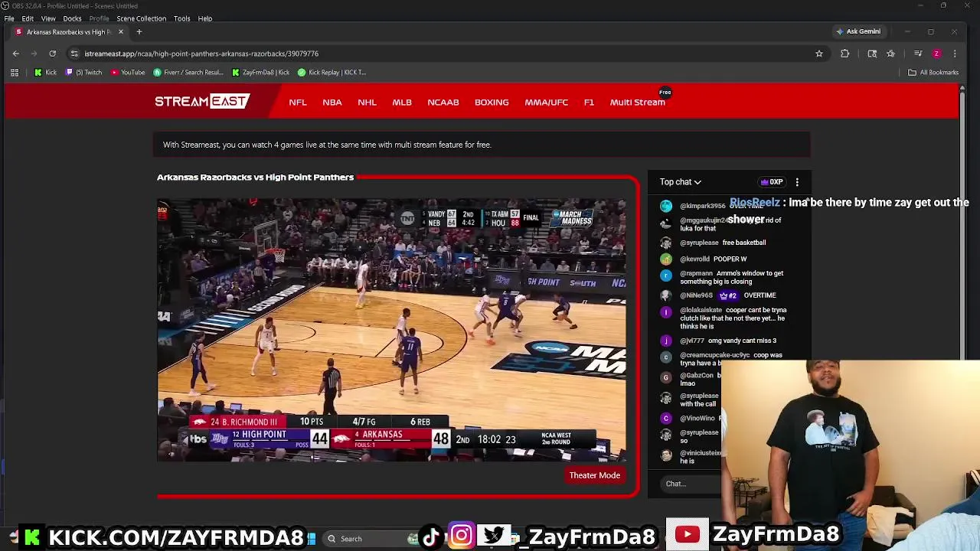Viewport: 980px width, 551px height.
Task: Go to BOXING streams
Action: point(492,102)
